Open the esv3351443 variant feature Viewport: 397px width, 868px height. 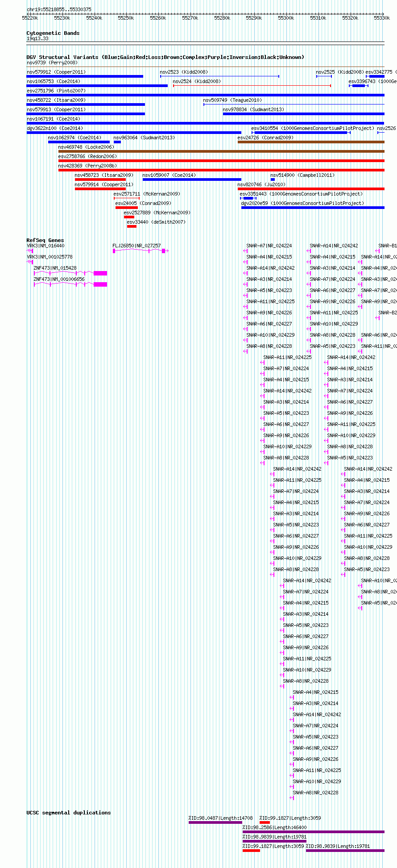pos(248,198)
